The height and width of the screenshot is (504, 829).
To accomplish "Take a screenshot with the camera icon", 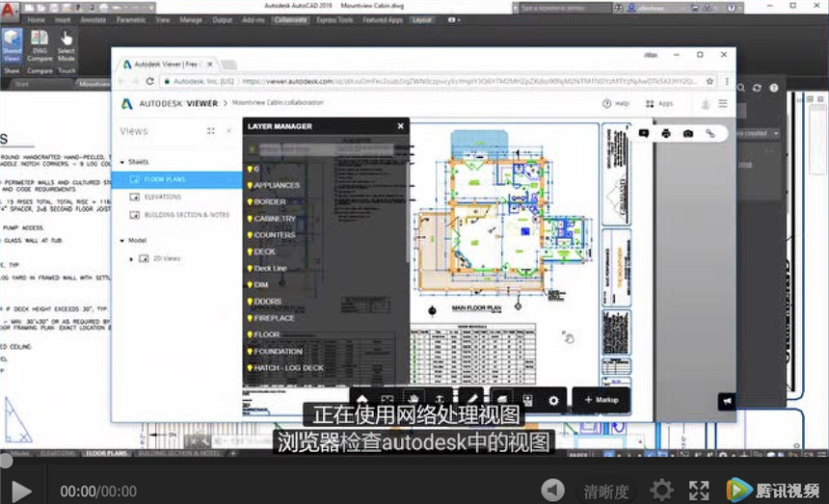I will (688, 134).
